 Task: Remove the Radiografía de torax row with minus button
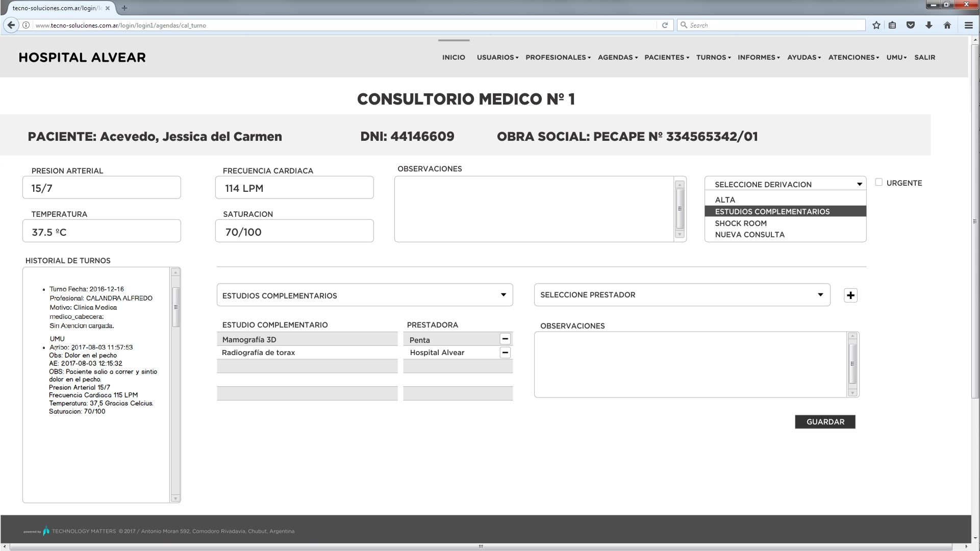[x=505, y=353]
